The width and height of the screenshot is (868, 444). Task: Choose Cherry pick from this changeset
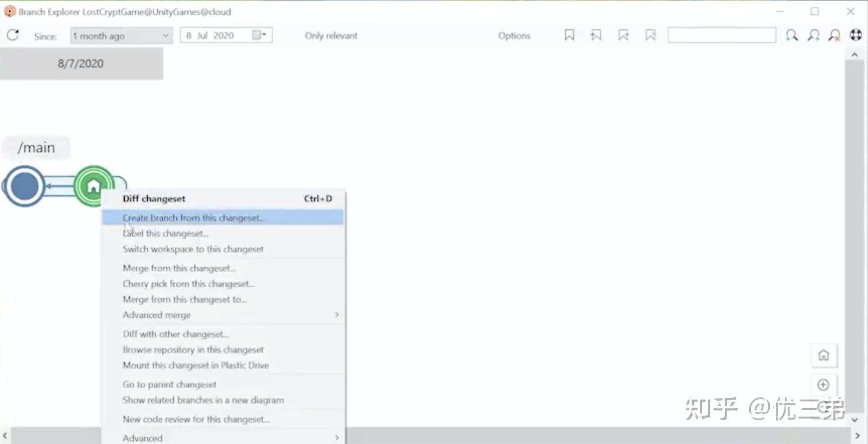pos(188,284)
